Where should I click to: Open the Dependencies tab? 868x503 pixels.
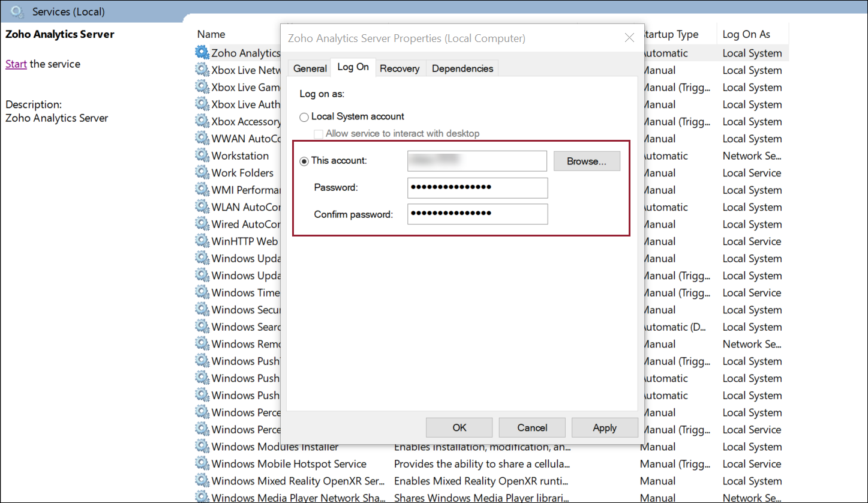[462, 68]
